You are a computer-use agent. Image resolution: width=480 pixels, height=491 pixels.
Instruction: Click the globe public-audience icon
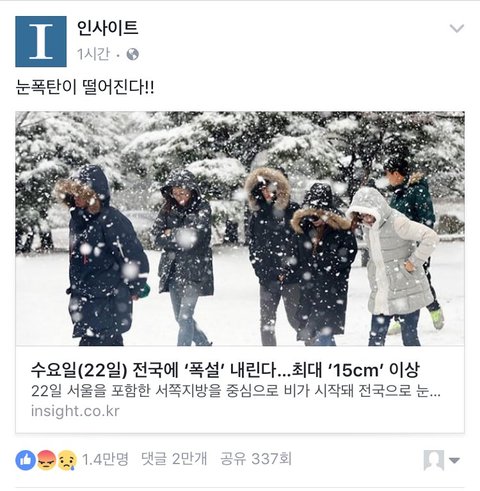point(133,54)
